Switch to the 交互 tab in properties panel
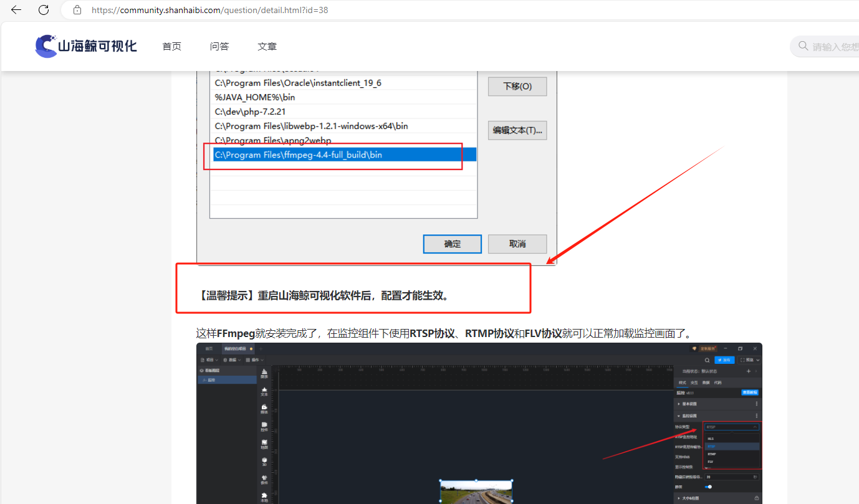The height and width of the screenshot is (504, 859). pyautogui.click(x=694, y=383)
